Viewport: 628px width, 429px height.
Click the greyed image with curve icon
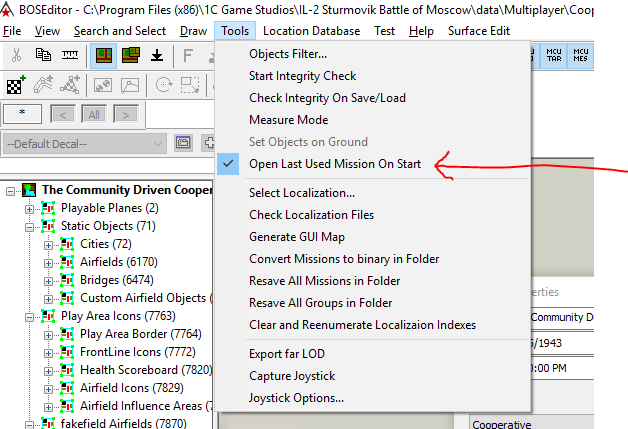tap(130, 85)
